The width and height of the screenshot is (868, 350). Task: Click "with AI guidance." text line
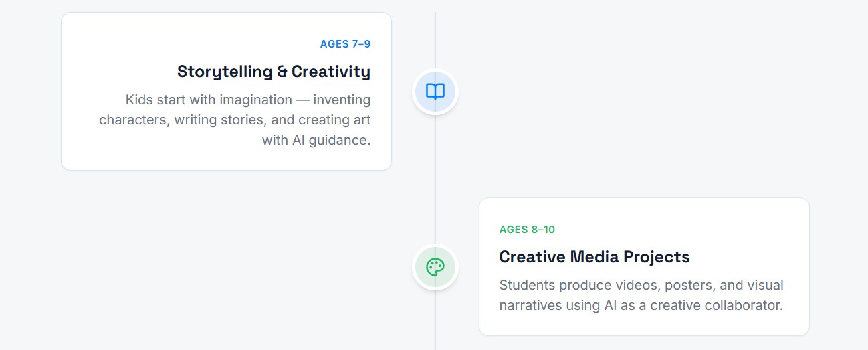click(x=316, y=141)
